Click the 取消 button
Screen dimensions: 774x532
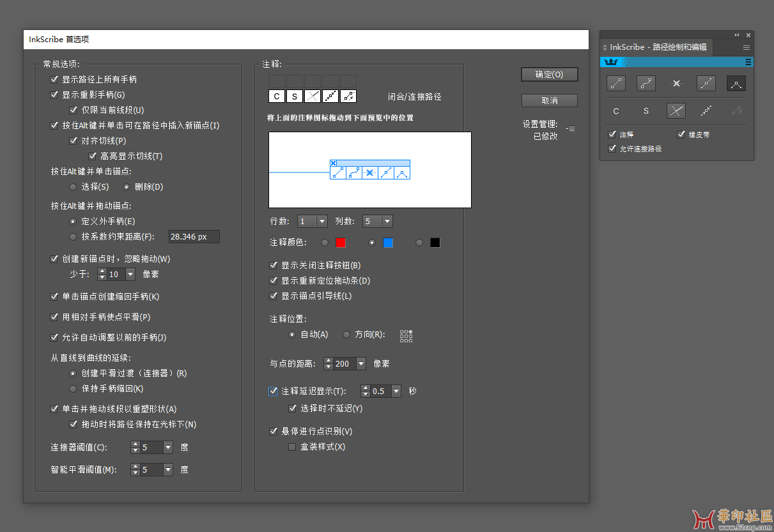550,100
